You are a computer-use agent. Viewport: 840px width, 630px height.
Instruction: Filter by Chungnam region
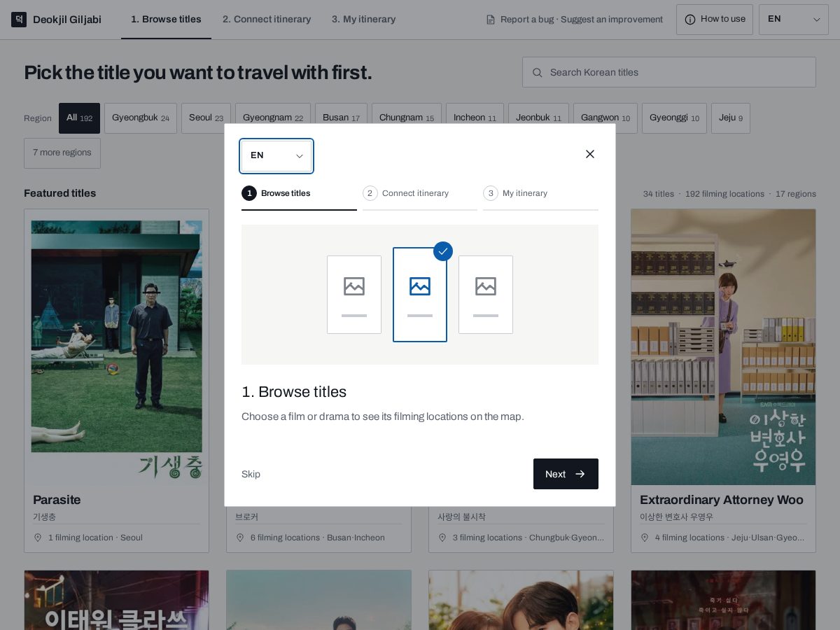click(407, 118)
